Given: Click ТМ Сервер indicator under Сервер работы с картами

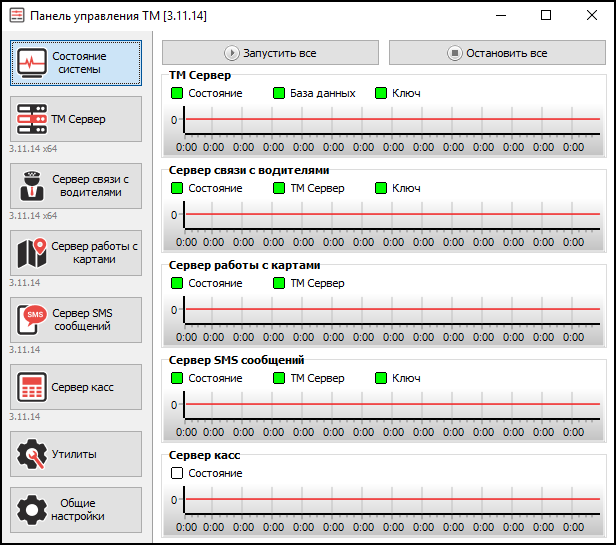Looking at the screenshot, I should point(279,283).
